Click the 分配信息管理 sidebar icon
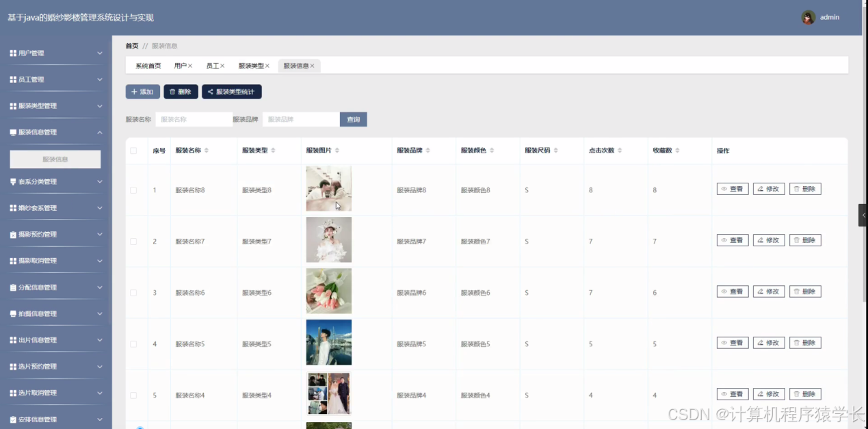This screenshot has height=429, width=868. tap(13, 287)
